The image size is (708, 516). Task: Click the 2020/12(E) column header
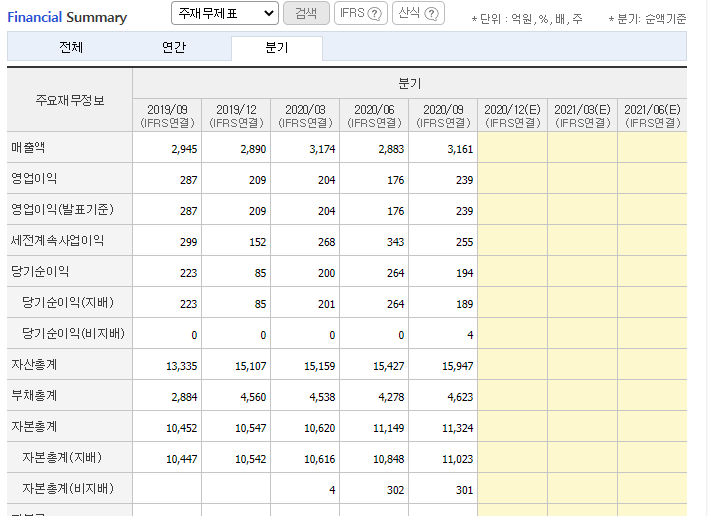pyautogui.click(x=512, y=116)
